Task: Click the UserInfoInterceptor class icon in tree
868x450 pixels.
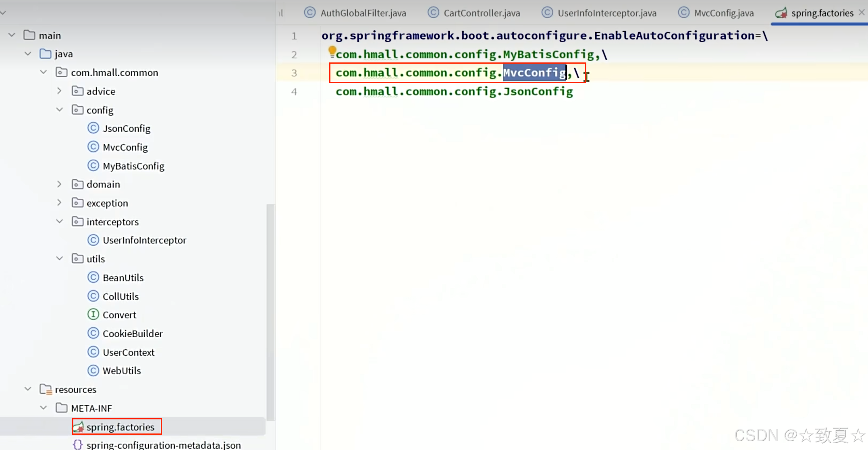Action: (x=93, y=240)
